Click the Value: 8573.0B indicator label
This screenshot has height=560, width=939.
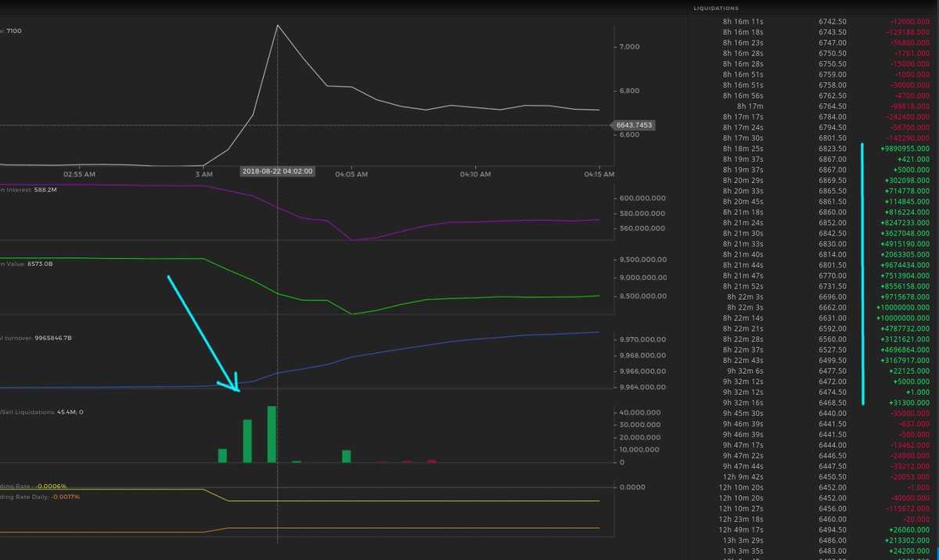(x=27, y=264)
